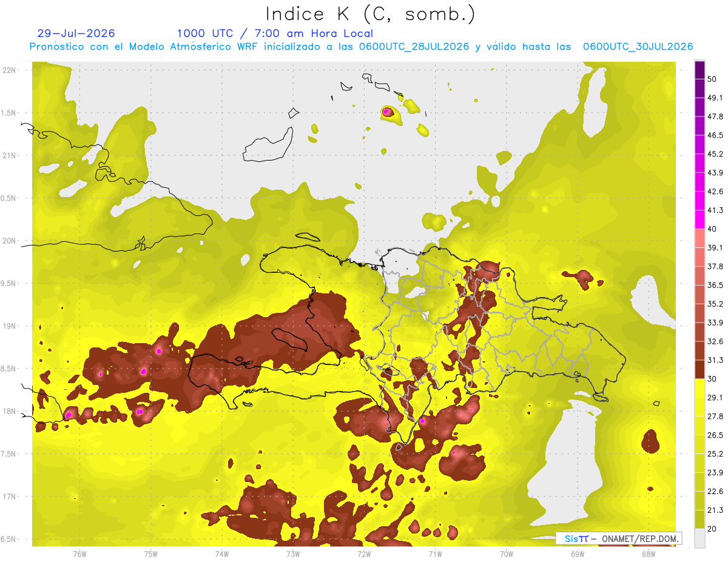The image size is (728, 562).
Task: Click the colorbar value "47.8"
Action: click(x=715, y=116)
